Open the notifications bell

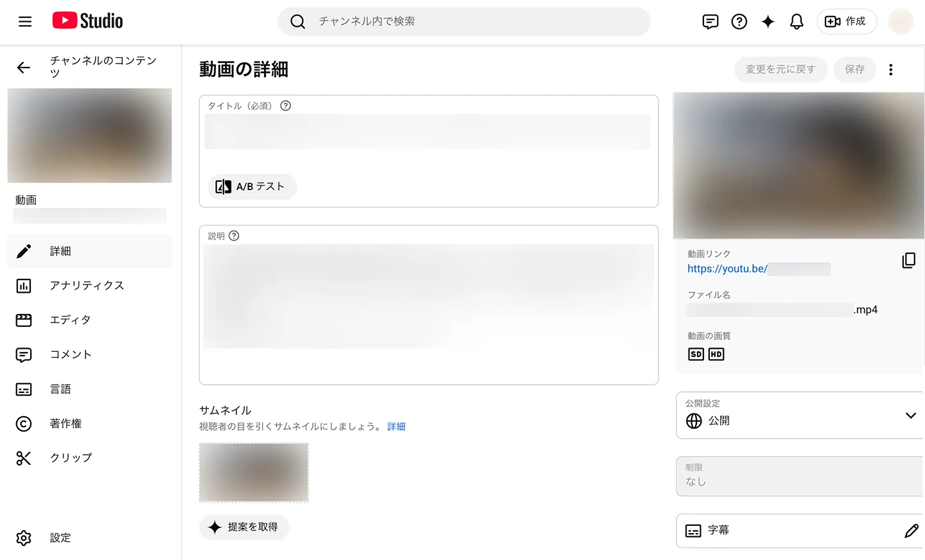coord(797,22)
